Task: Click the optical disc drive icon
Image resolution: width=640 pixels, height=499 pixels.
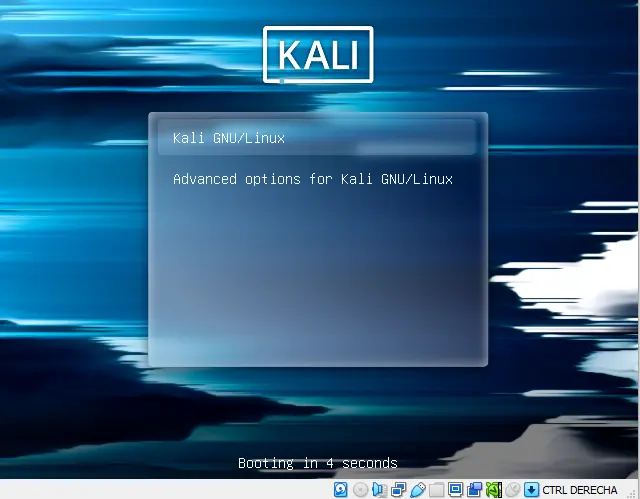Action: click(x=360, y=490)
